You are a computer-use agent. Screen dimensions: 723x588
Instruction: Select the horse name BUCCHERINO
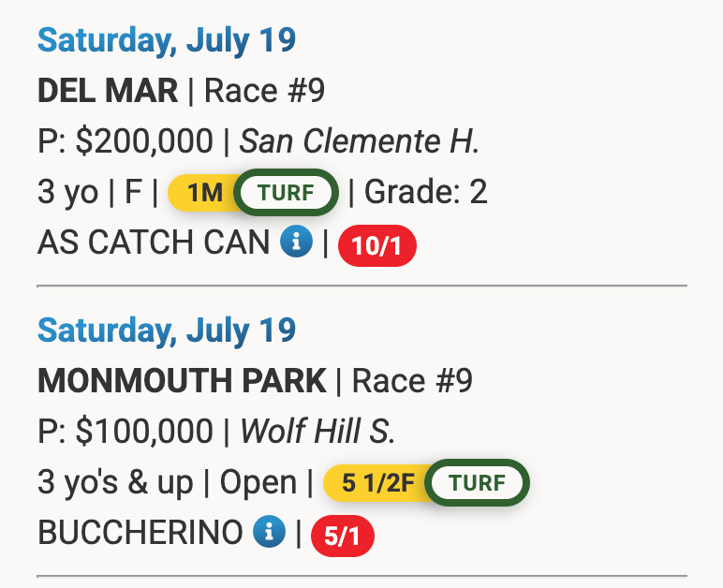140,533
